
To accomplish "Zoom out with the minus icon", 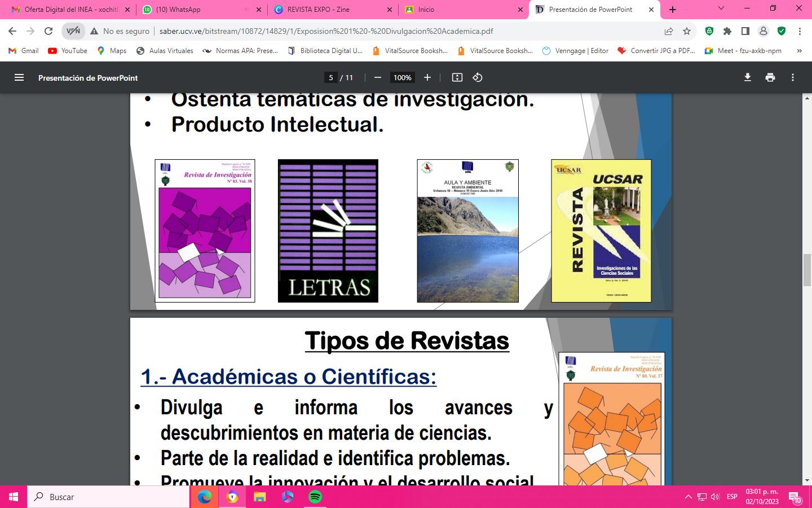I will [378, 77].
